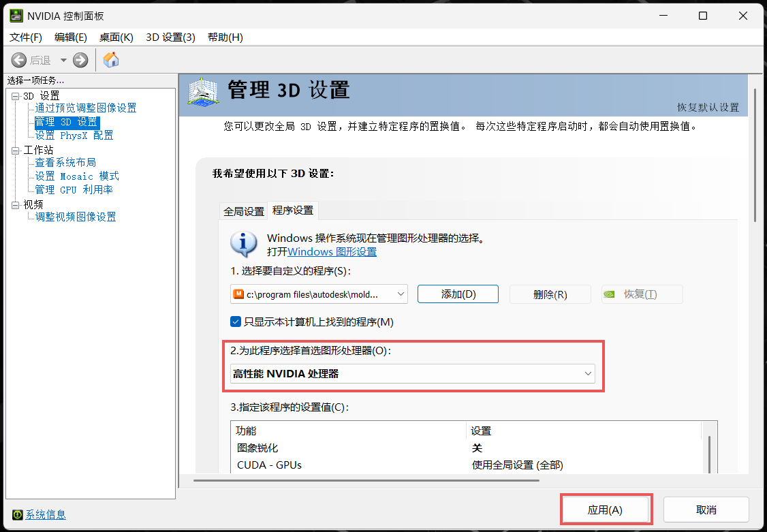Click the 取消 button

[x=706, y=510]
